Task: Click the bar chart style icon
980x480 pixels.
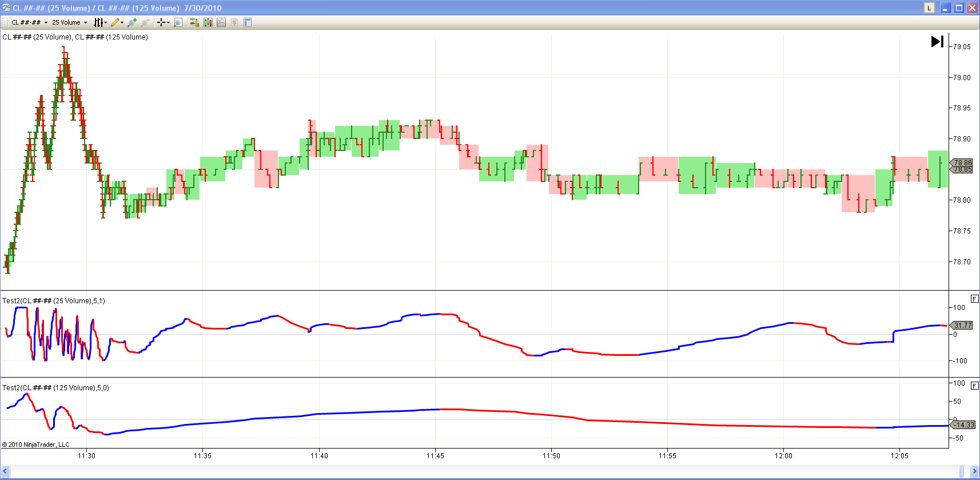Action: coord(98,22)
